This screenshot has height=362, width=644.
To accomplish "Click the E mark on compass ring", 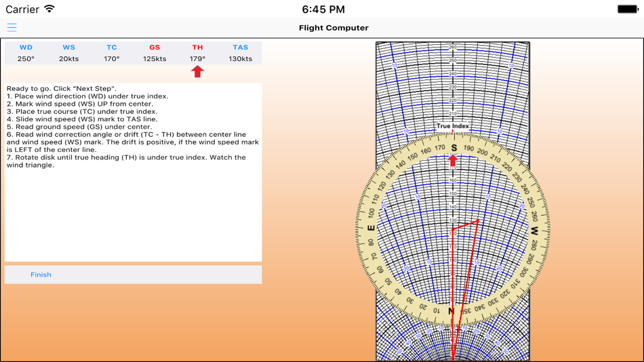I will (x=371, y=228).
